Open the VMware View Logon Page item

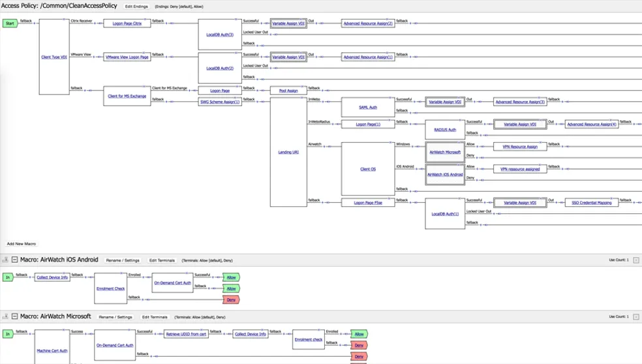127,57
